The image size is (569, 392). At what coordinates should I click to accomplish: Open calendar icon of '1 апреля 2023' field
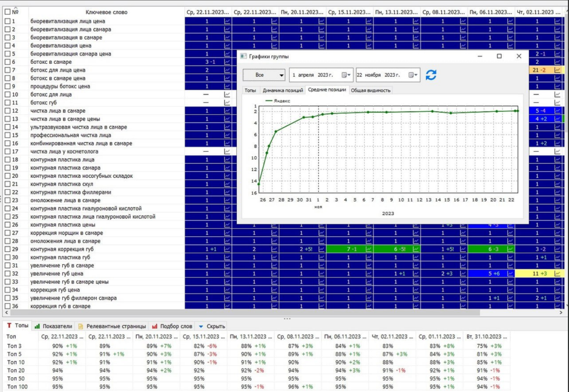(346, 75)
